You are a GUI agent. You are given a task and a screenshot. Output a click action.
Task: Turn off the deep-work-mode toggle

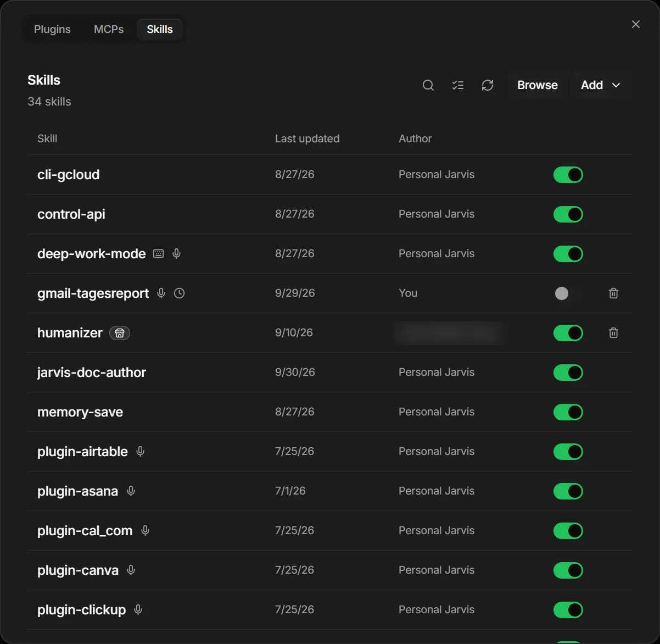(x=568, y=254)
